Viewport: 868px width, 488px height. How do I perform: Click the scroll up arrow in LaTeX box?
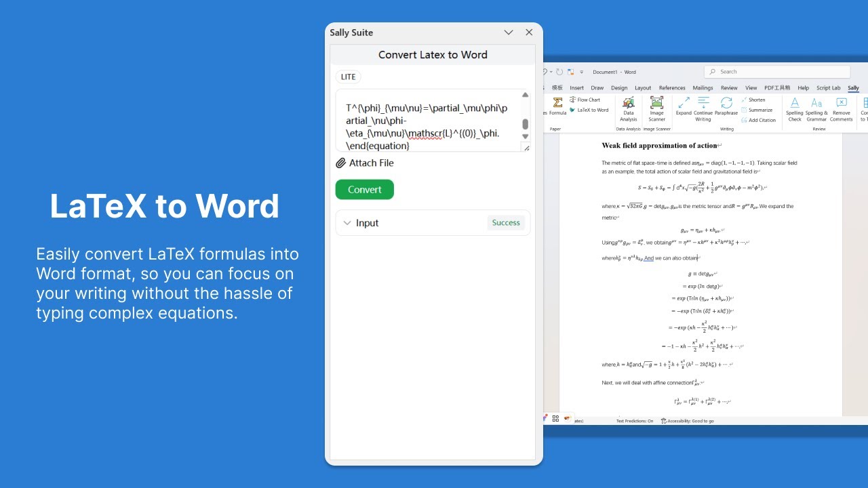[x=525, y=95]
